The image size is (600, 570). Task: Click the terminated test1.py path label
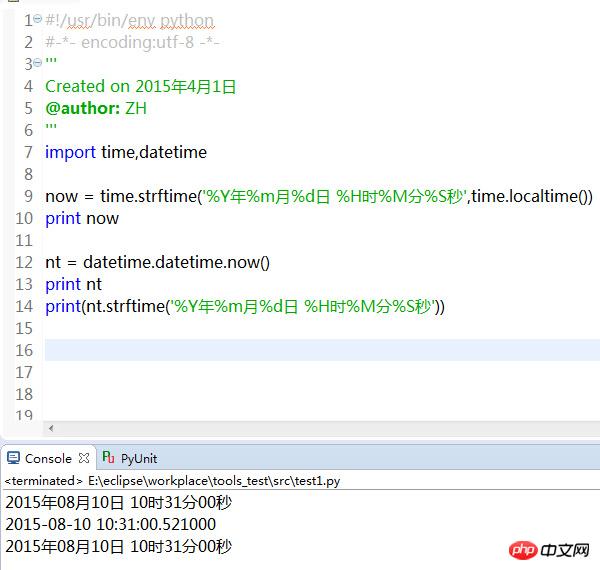[172, 481]
